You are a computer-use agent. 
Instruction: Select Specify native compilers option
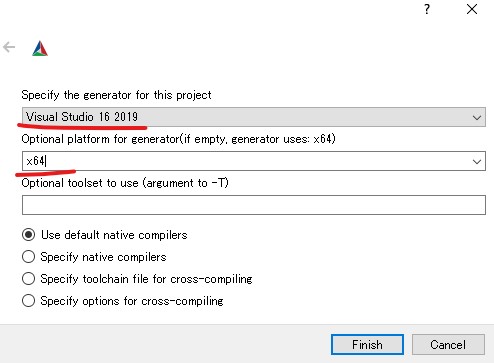(28, 257)
